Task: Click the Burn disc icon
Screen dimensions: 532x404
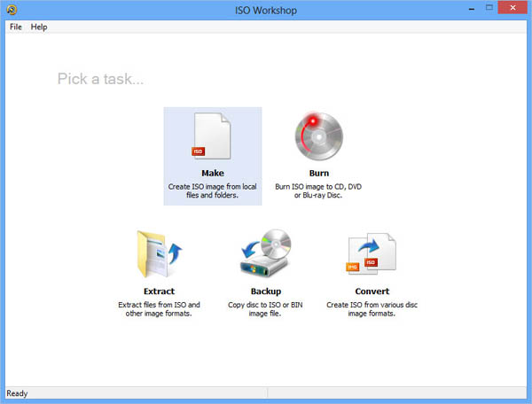Action: click(318, 136)
